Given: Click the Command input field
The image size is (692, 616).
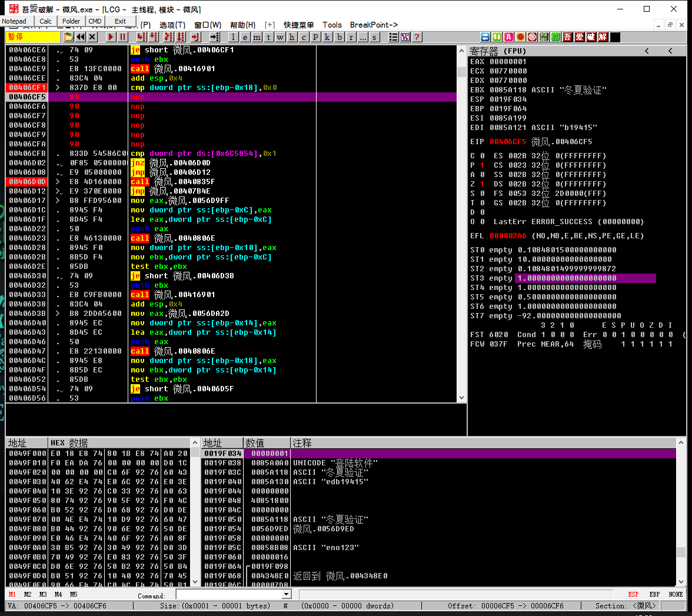Looking at the screenshot, I should [229, 594].
